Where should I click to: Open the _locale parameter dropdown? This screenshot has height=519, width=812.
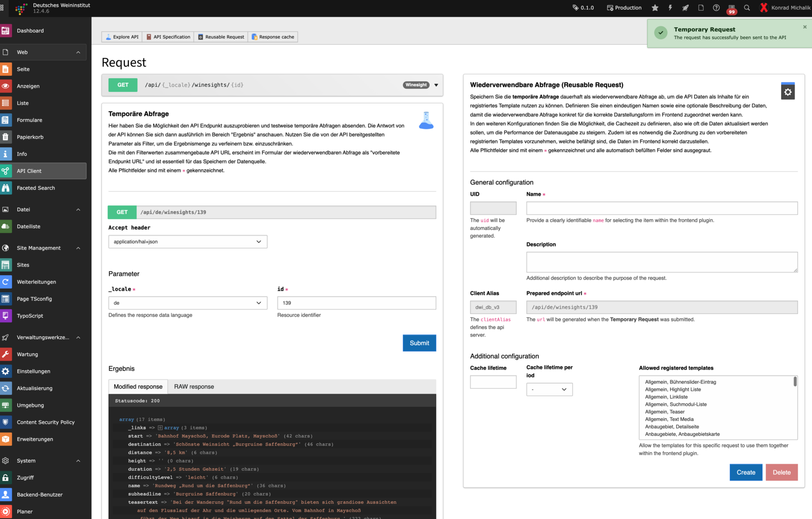(187, 303)
